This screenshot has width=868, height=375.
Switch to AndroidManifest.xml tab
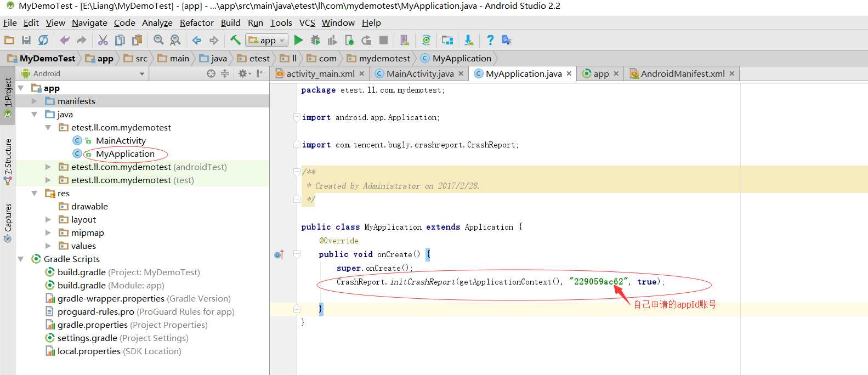[x=682, y=73]
